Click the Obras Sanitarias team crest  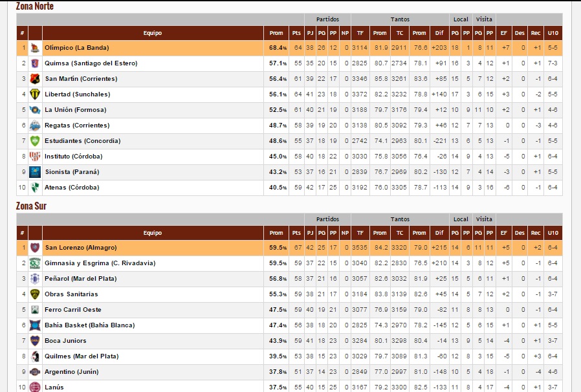pos(36,294)
